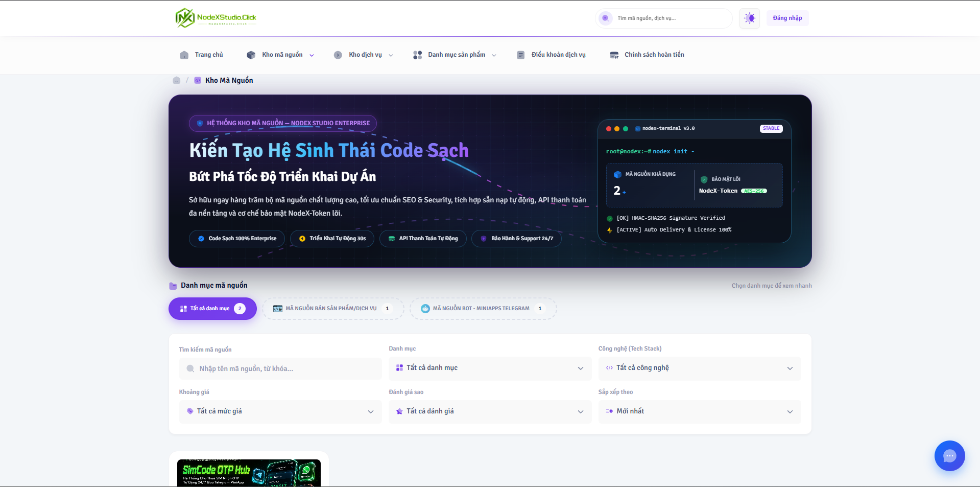Open the Đánh giá sao dropdown
Viewport: 980px width, 487px height.
pyautogui.click(x=490, y=411)
